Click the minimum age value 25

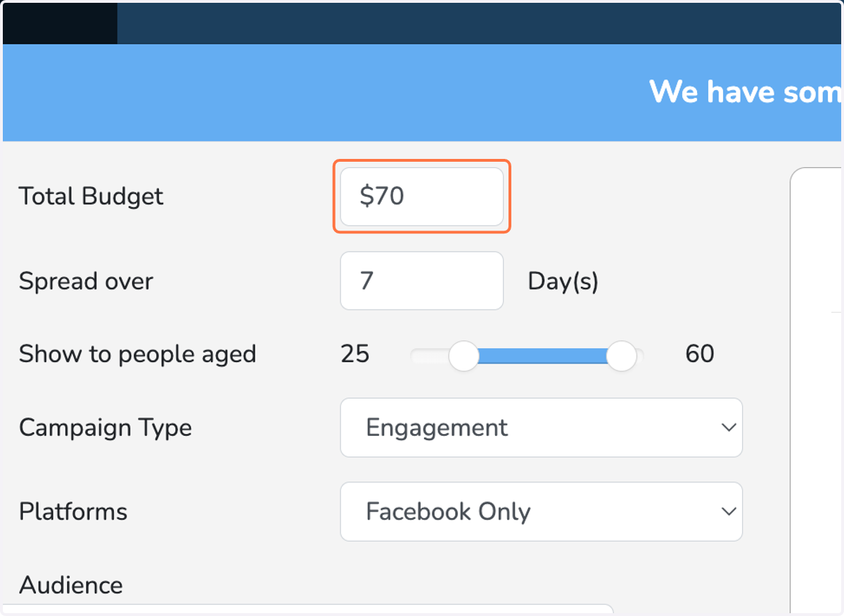click(354, 354)
